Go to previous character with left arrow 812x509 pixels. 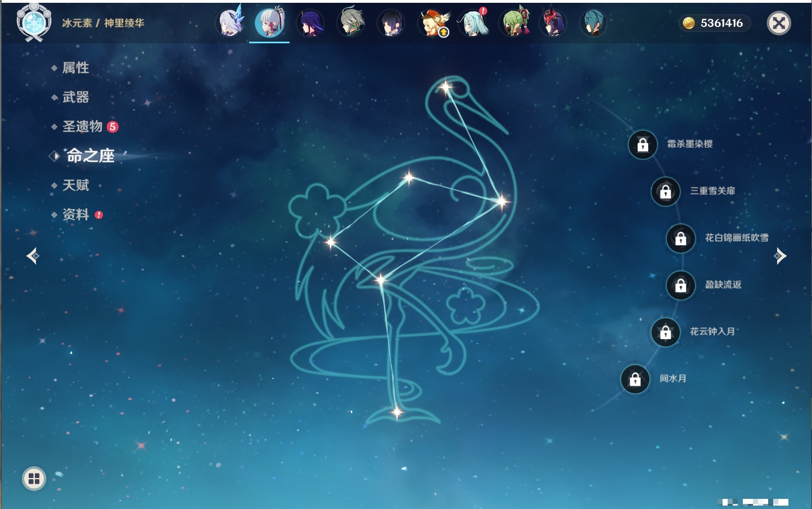(33, 256)
